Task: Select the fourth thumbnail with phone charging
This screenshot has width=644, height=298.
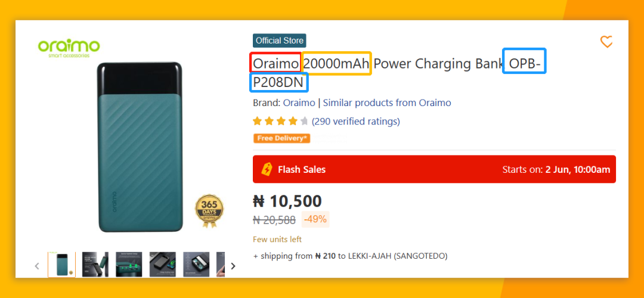Action: (163, 265)
